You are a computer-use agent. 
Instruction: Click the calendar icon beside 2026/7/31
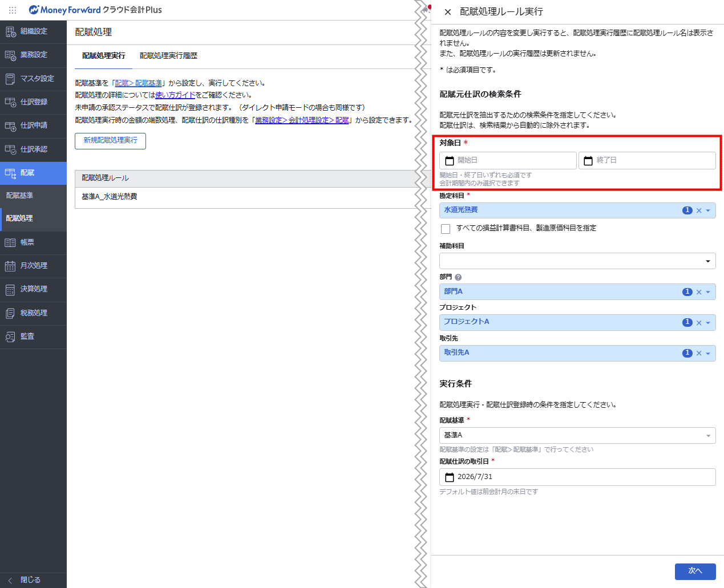[x=450, y=477]
